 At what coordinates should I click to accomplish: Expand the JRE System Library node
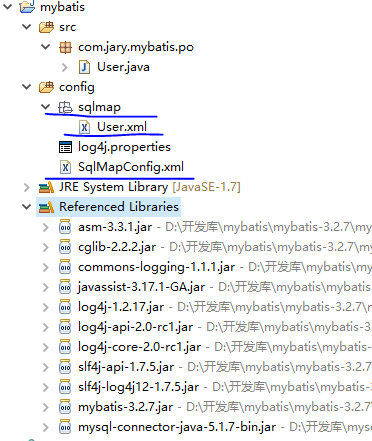(27, 187)
